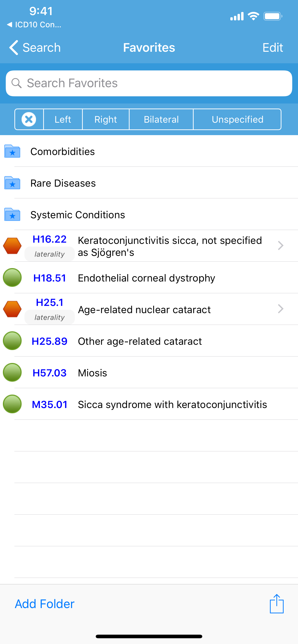Tap the share icon at bottom right
Screen dimensions: 298x644
click(276, 604)
